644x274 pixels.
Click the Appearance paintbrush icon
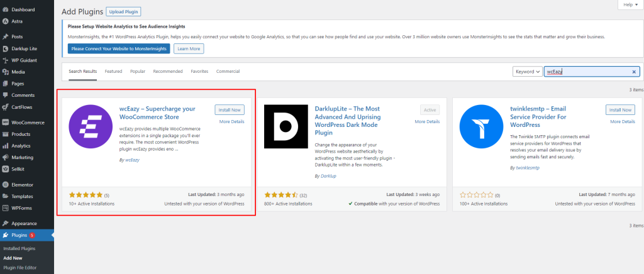[5, 224]
